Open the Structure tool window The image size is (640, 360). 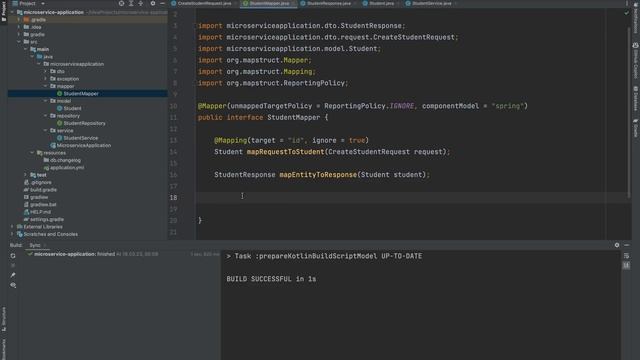point(4,319)
